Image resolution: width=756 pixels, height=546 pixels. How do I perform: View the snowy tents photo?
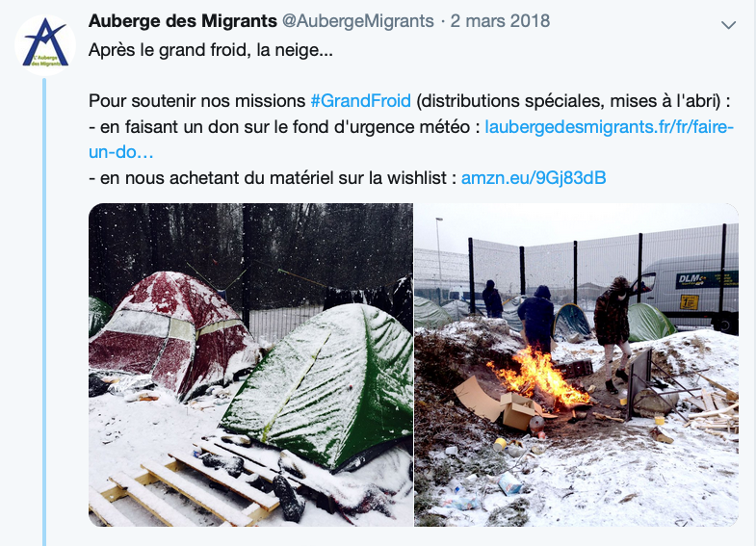250,365
